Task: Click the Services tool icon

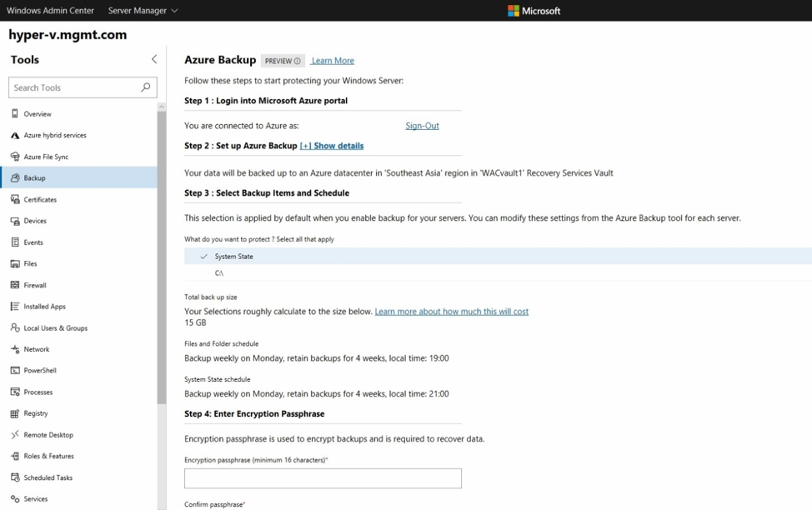Action: 15,498
